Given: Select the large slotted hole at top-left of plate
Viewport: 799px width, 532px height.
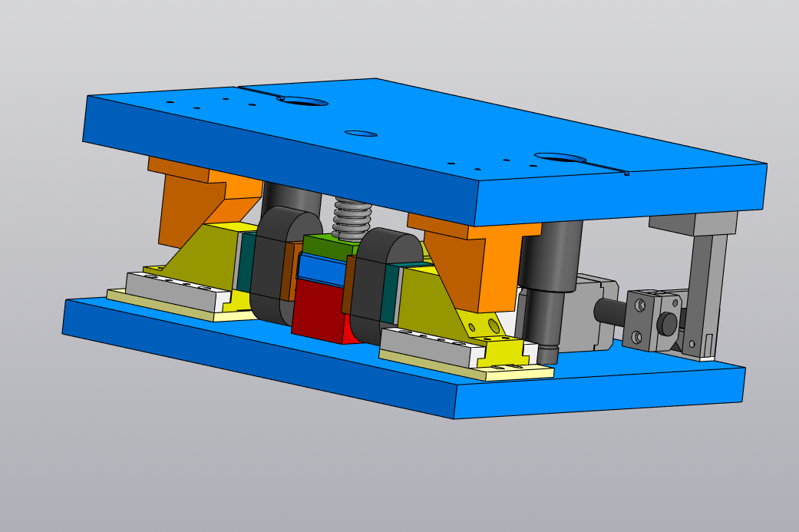Looking at the screenshot, I should pyautogui.click(x=302, y=101).
